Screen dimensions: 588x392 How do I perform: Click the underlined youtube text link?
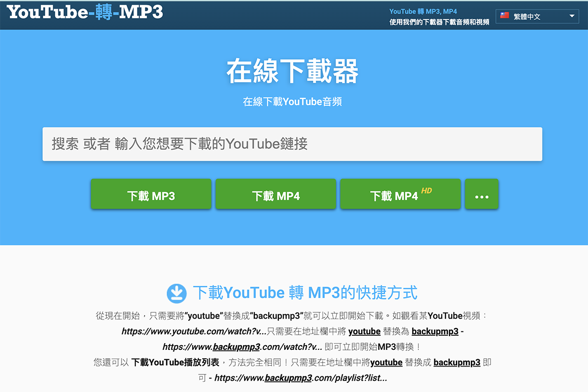click(x=365, y=331)
